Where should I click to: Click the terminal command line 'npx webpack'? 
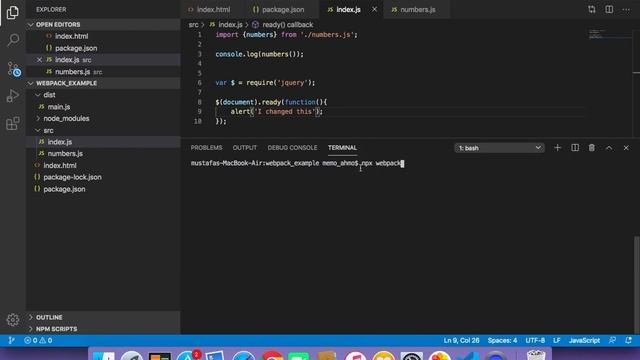click(x=382, y=163)
